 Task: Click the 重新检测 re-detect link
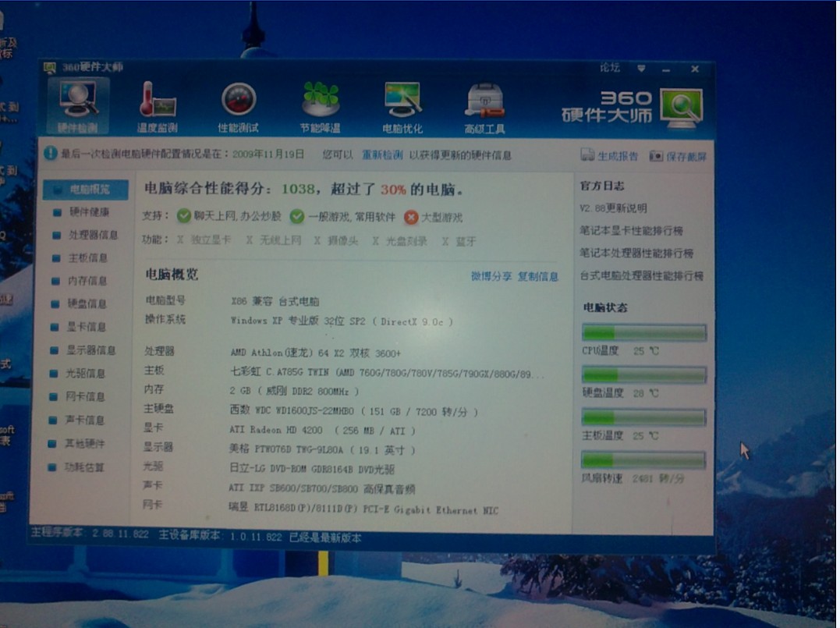pos(382,155)
